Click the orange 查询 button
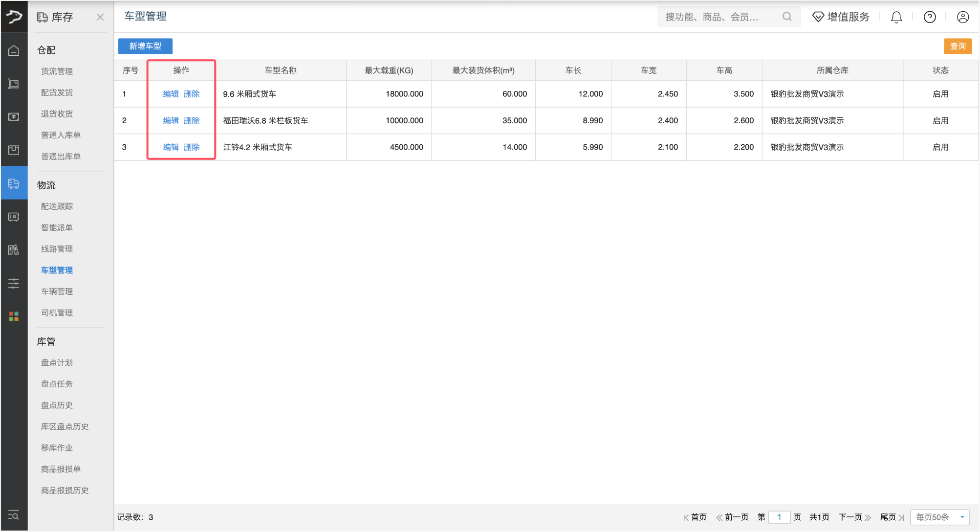The height and width of the screenshot is (532, 980). point(957,46)
